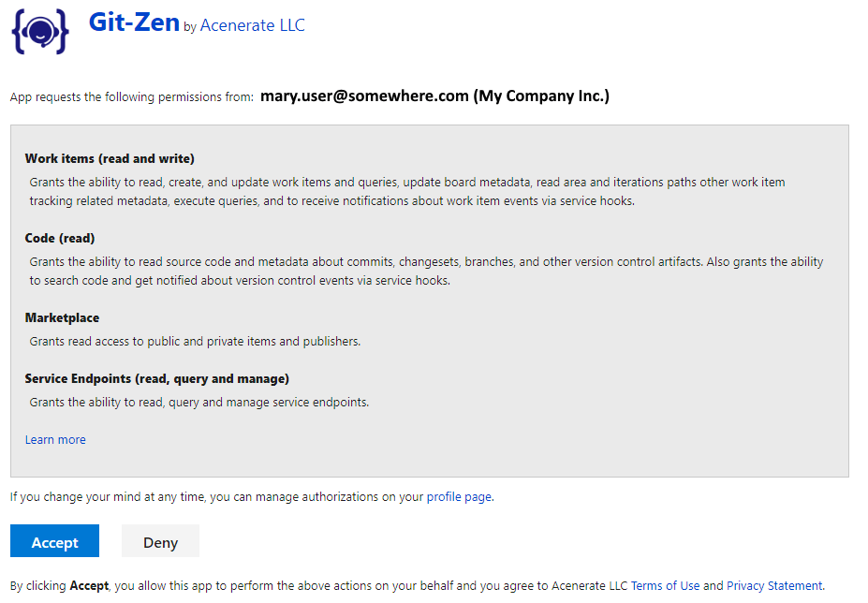Click the 'If you change your mind' notice text
Viewport: 868px width, 603px height.
[217, 497]
